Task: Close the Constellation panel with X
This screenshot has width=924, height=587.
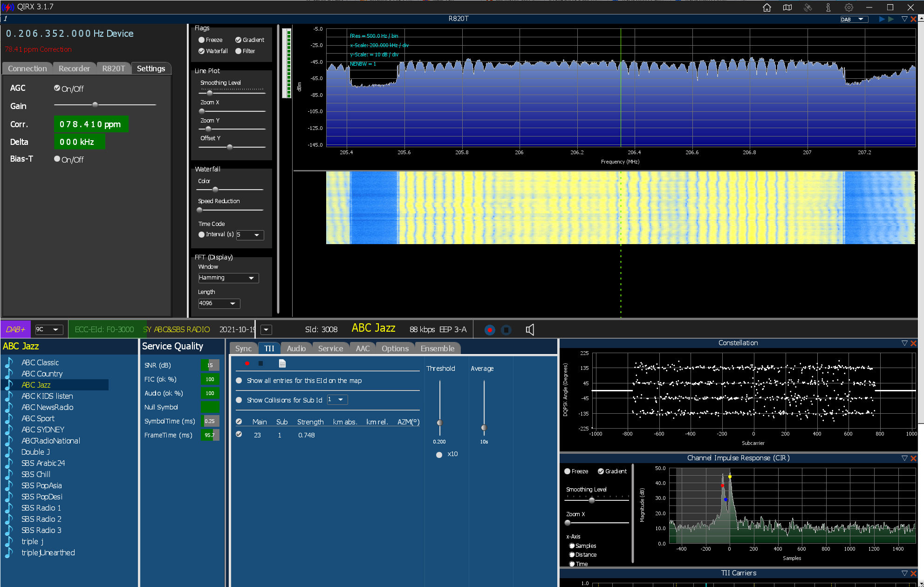Action: tap(914, 343)
